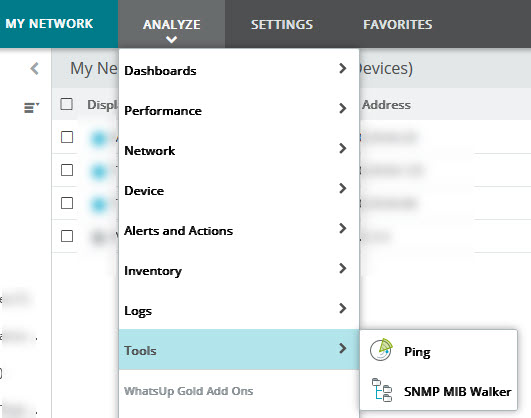Collapse the ANALYZE dropdown chevron
This screenshot has width=531, height=418.
(171, 40)
